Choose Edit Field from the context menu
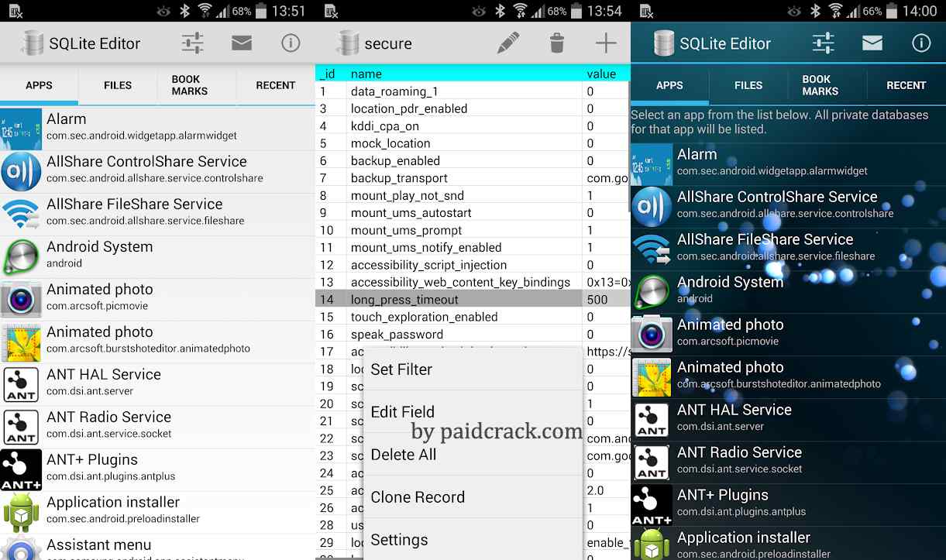The height and width of the screenshot is (560, 946). [x=473, y=412]
